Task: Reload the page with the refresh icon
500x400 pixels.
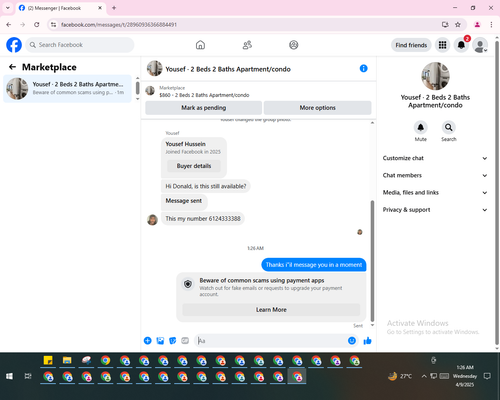Action: (37, 25)
